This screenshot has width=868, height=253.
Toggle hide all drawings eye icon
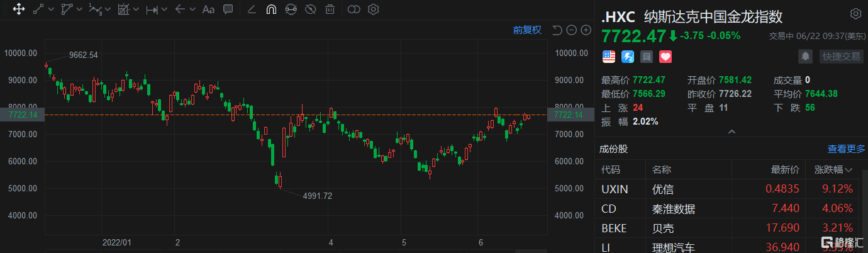[310, 9]
